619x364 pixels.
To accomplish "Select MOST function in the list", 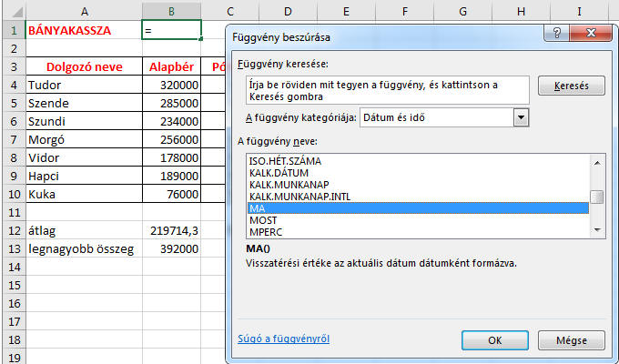I will (263, 220).
